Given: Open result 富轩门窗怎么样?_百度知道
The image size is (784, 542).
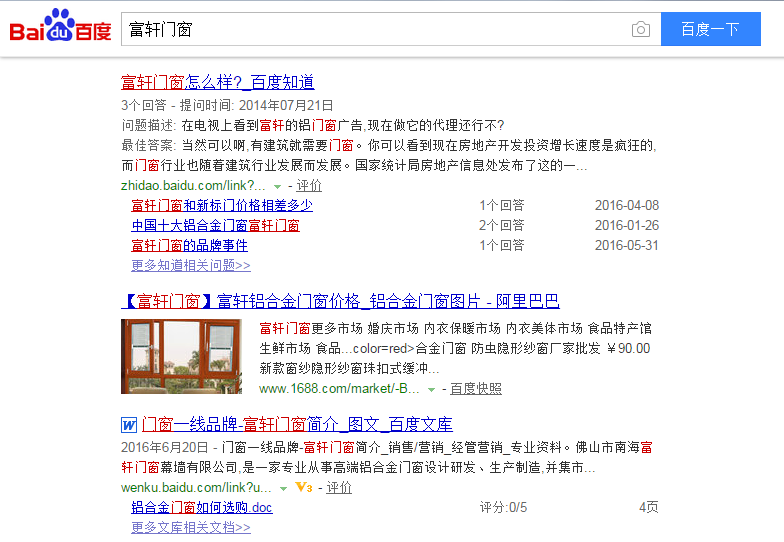Looking at the screenshot, I should [x=218, y=82].
